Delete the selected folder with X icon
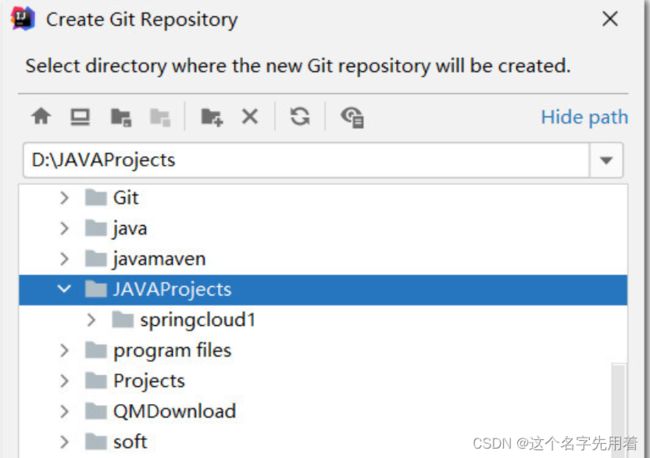Screen dimensions: 650x458 tap(250, 116)
